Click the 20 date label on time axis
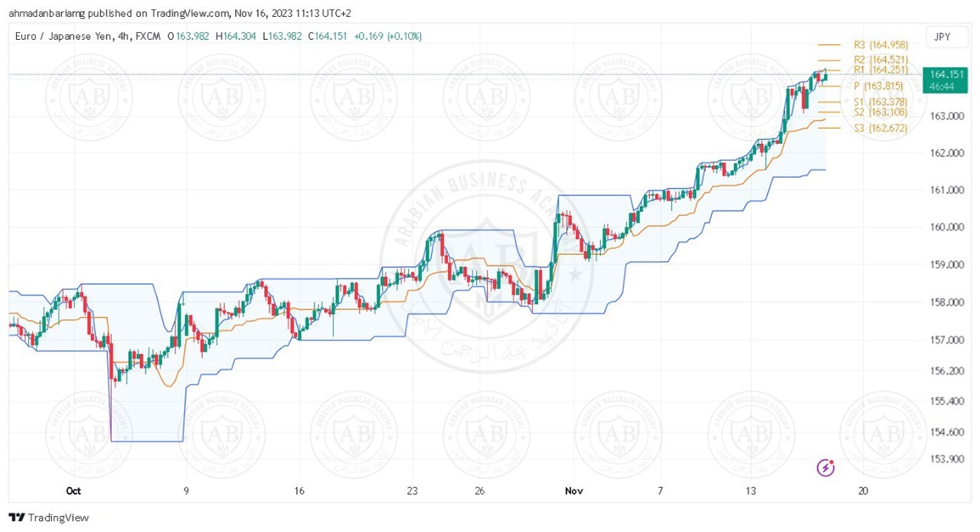The height and width of the screenshot is (532, 980). click(x=864, y=491)
